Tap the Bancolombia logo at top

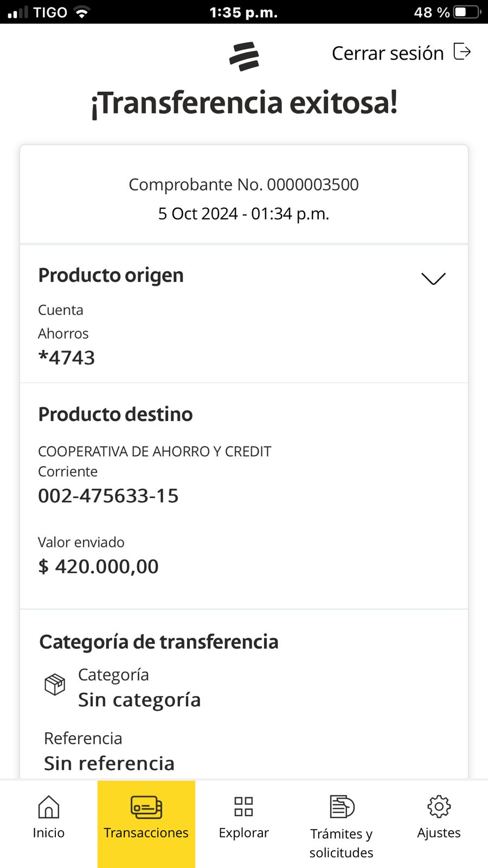[244, 56]
